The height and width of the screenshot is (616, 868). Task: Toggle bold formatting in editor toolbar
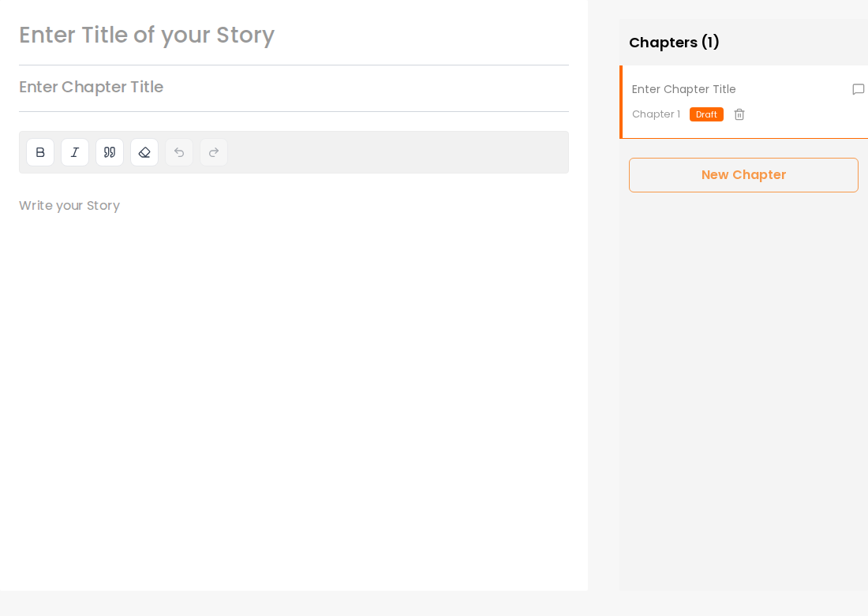coord(40,152)
